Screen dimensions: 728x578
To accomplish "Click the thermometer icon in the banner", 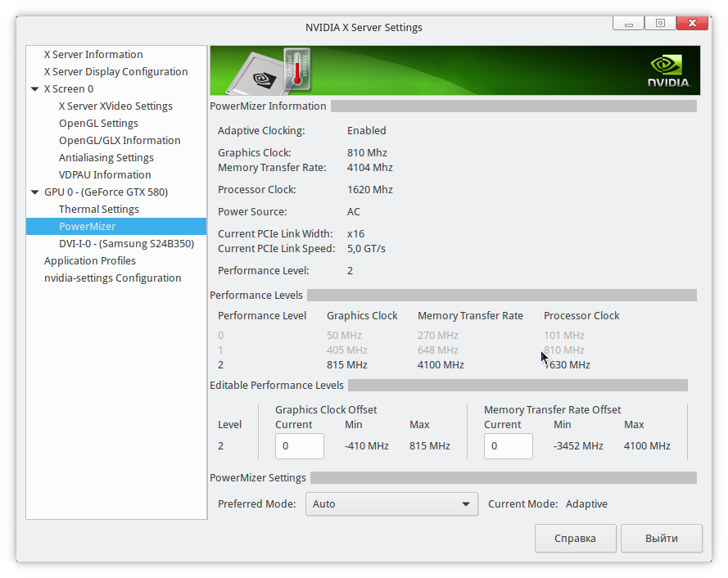I will (296, 70).
